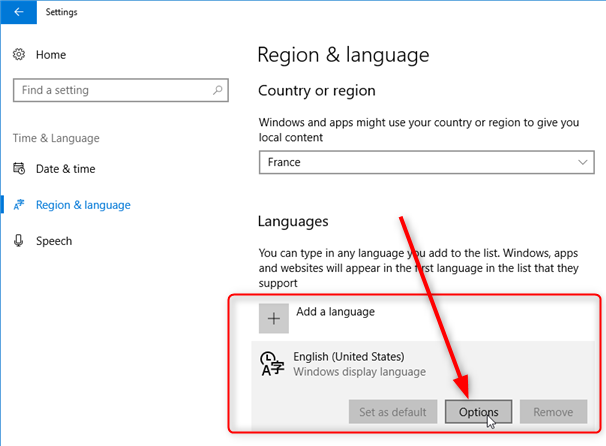Click Add a language label
The image size is (606, 446).
[x=335, y=312]
